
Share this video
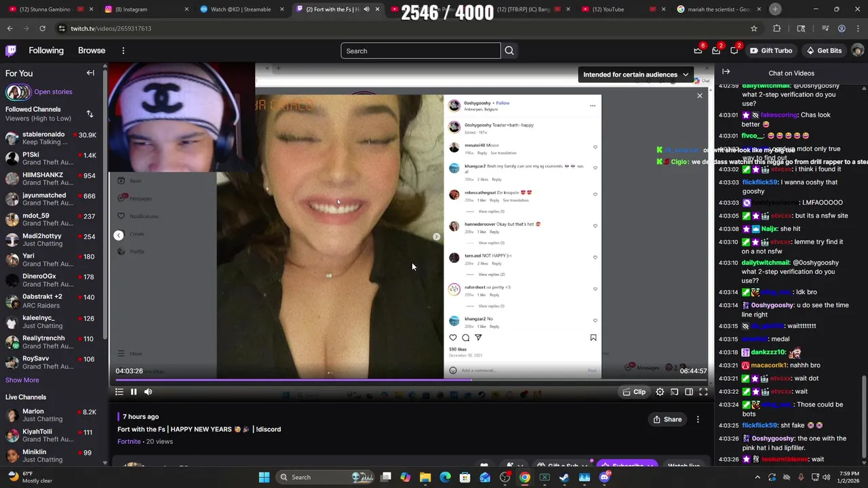coord(667,420)
